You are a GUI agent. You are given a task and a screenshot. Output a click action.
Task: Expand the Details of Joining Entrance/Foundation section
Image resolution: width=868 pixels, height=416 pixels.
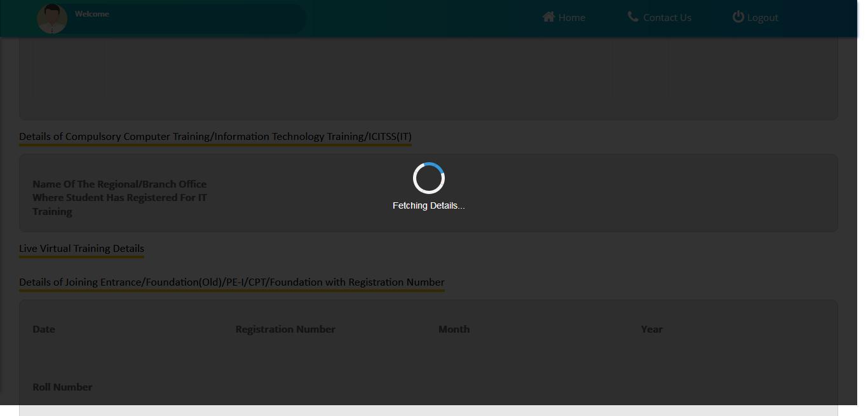[231, 282]
